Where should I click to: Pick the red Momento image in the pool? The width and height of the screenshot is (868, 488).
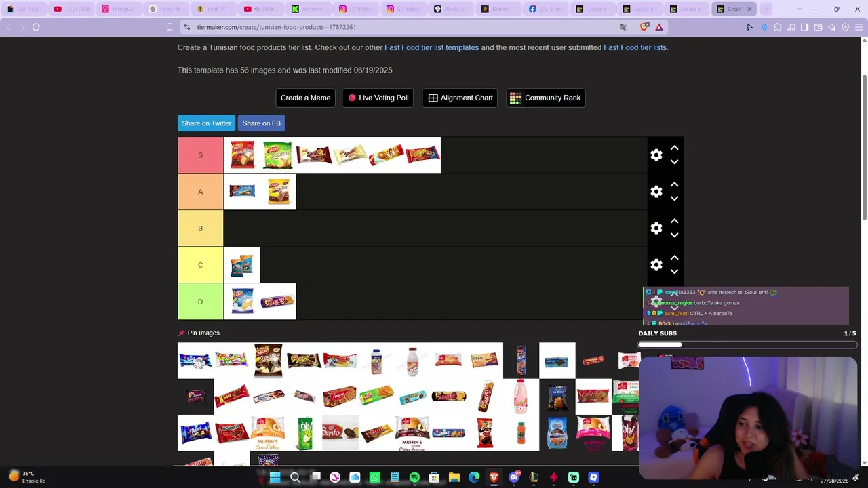pos(232,433)
